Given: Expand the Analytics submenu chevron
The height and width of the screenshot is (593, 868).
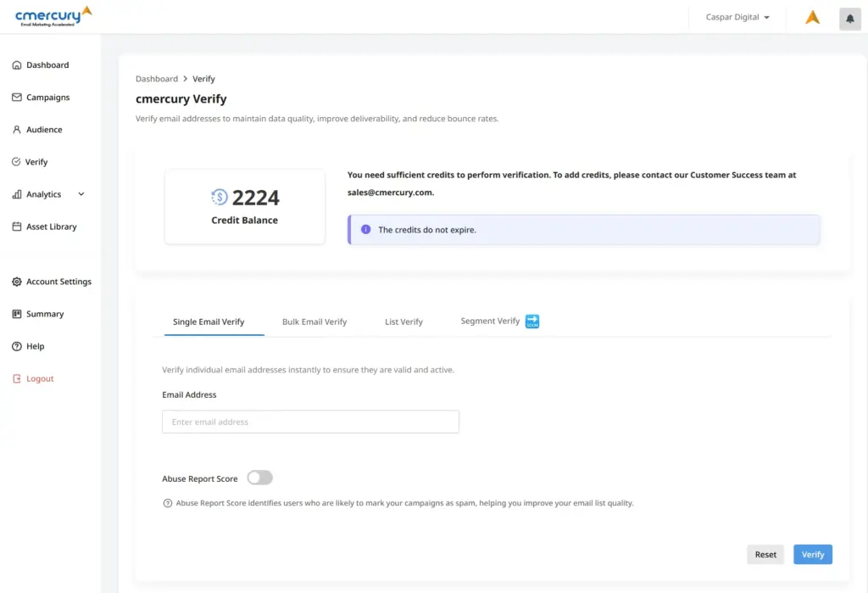Looking at the screenshot, I should click(x=81, y=194).
